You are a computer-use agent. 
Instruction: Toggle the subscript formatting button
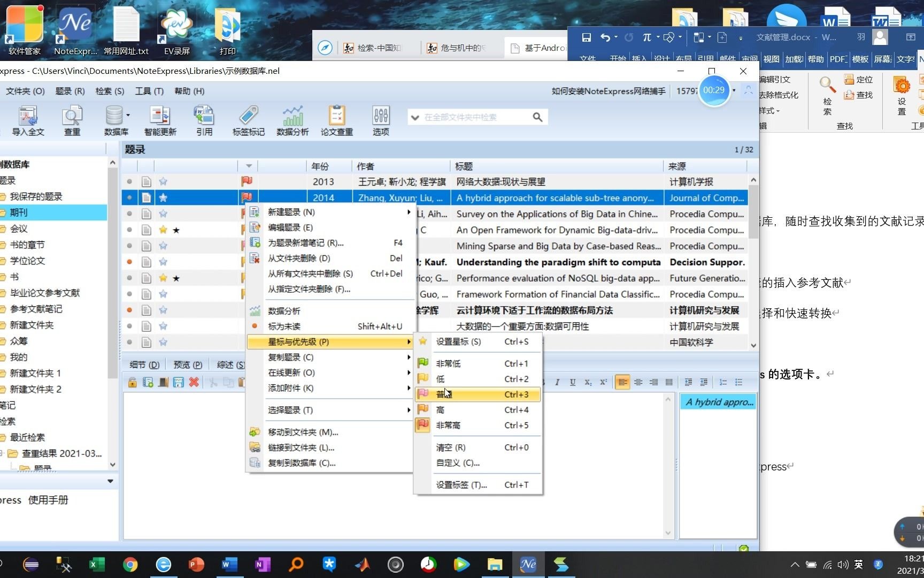pos(588,382)
